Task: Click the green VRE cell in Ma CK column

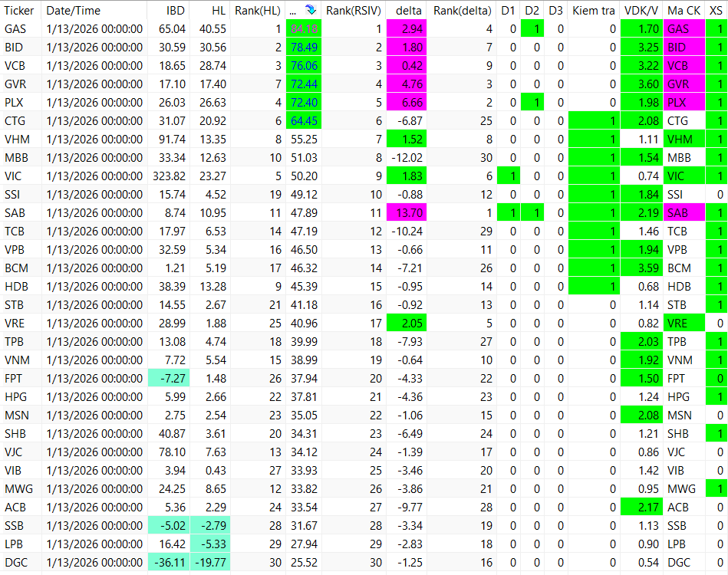Action: (684, 324)
